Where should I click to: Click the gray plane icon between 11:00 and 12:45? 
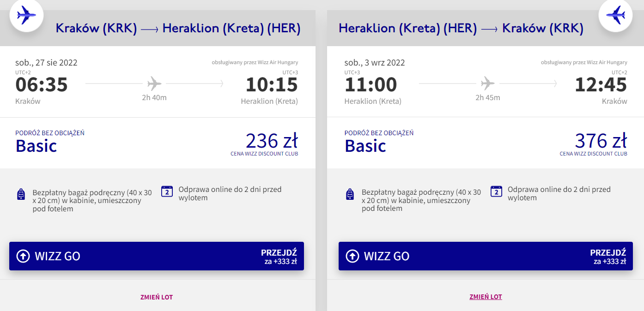[x=487, y=84]
